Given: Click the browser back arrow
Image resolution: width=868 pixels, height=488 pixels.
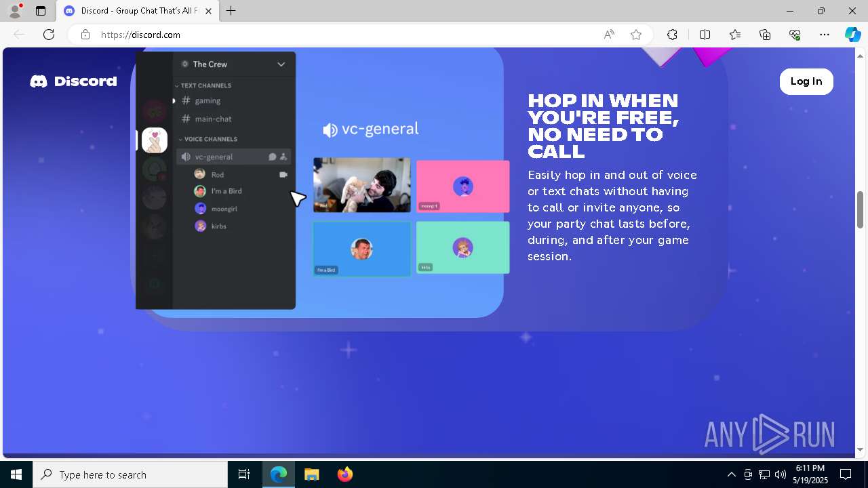Looking at the screenshot, I should 19,35.
